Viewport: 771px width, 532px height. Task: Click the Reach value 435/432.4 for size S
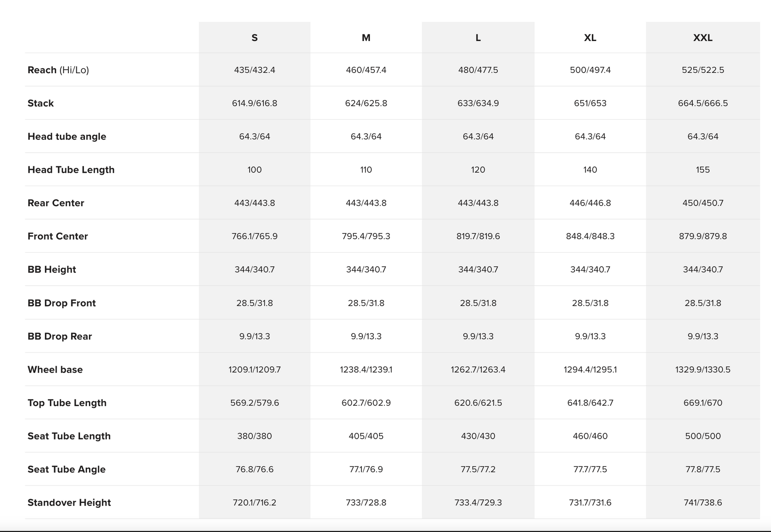(255, 70)
